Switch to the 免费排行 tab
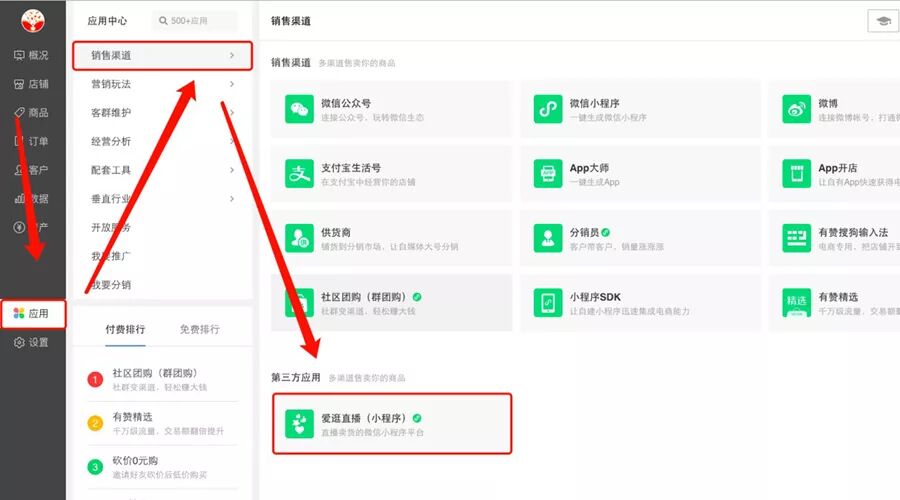The height and width of the screenshot is (500, 900). coord(200,330)
